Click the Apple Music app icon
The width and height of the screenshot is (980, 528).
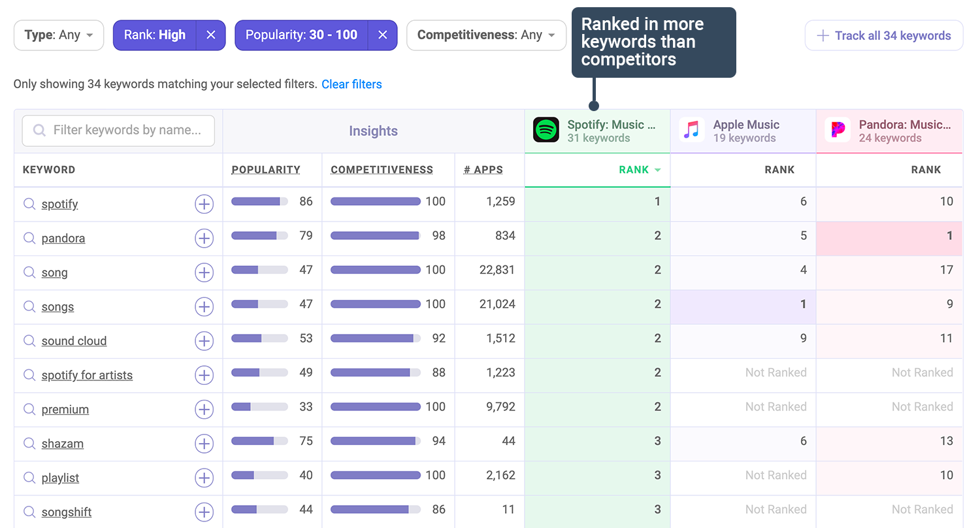(693, 129)
